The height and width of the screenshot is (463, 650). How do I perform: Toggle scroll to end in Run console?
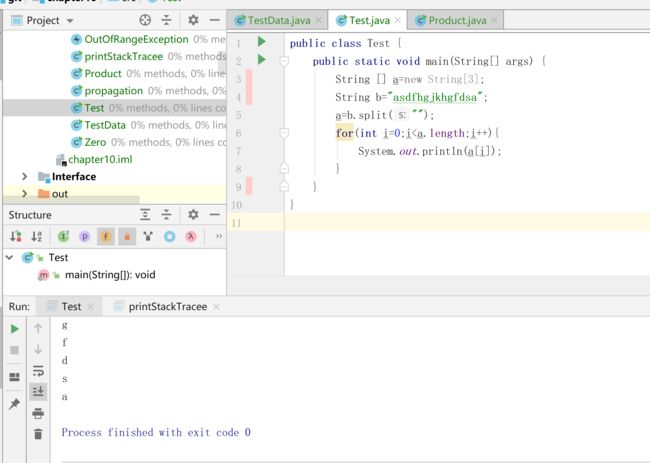point(38,392)
